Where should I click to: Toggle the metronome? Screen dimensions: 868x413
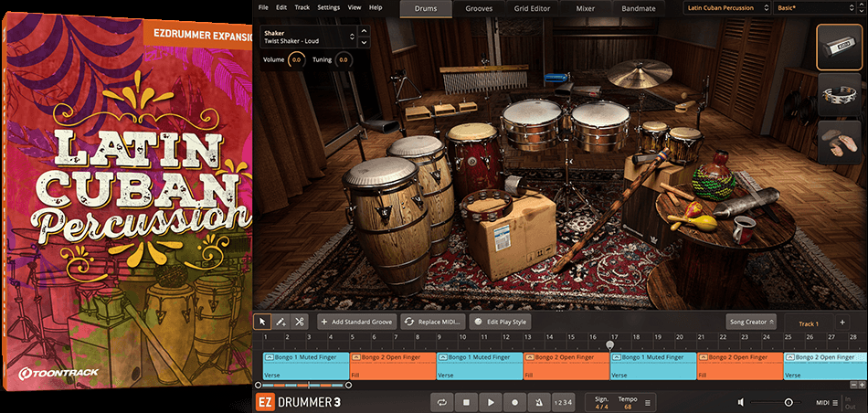point(539,402)
